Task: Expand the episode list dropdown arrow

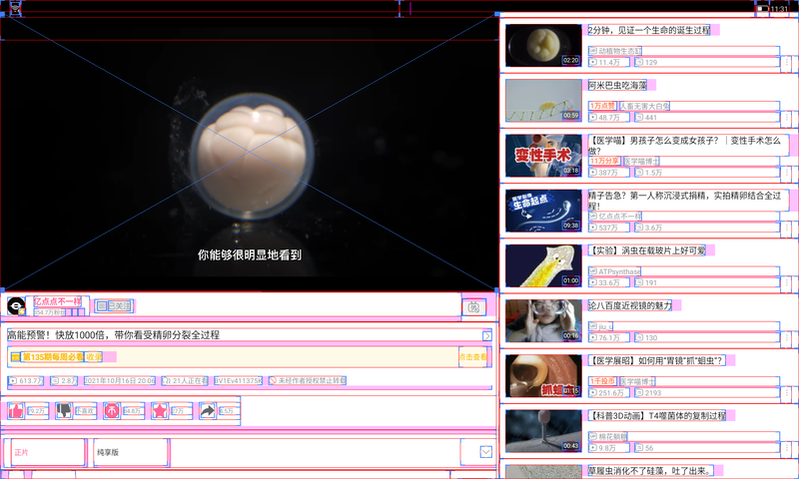Action: [x=485, y=452]
